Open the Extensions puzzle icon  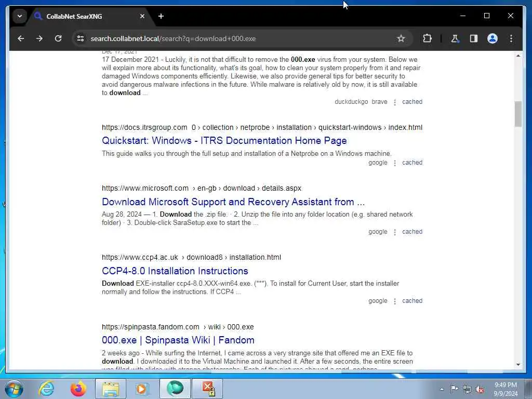[427, 38]
